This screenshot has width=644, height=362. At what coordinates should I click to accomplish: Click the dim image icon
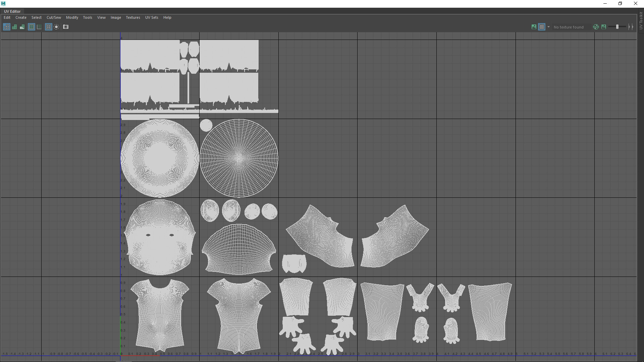pyautogui.click(x=604, y=27)
